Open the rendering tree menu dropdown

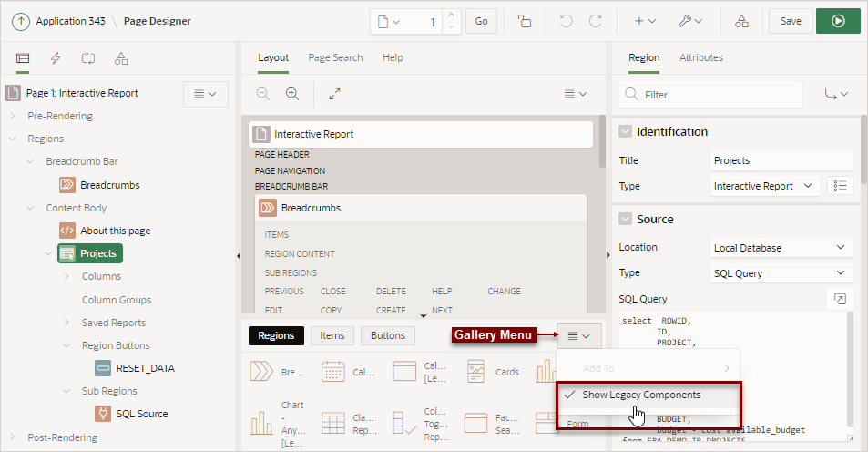[x=205, y=94]
